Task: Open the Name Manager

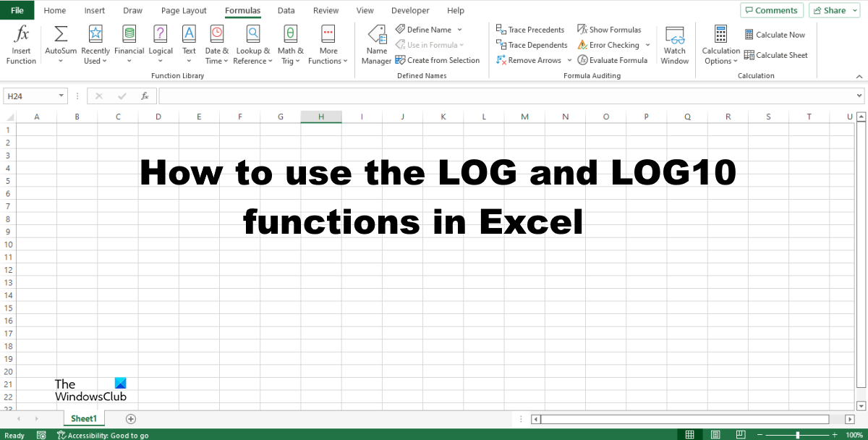Action: (x=376, y=43)
